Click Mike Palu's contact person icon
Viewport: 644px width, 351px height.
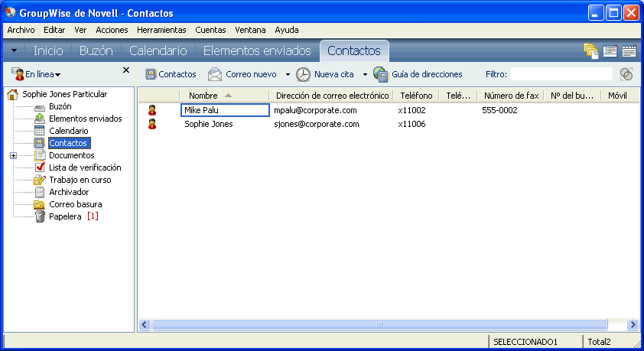[152, 110]
